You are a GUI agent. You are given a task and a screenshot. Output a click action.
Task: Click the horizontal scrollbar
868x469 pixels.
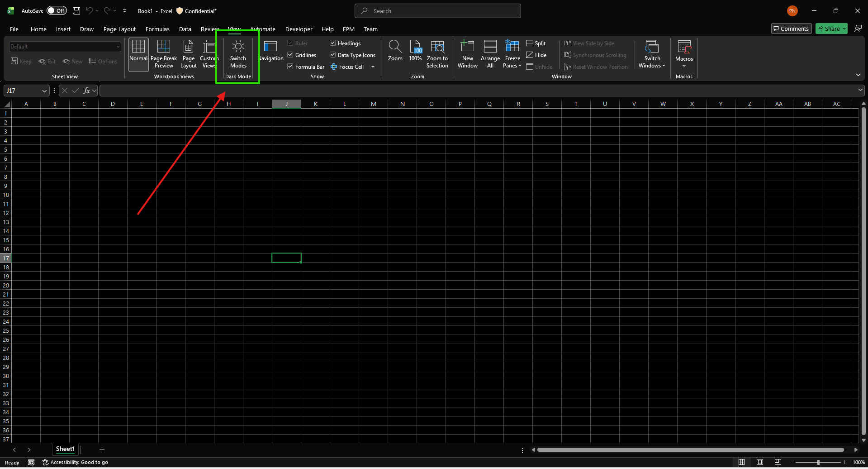click(690, 450)
